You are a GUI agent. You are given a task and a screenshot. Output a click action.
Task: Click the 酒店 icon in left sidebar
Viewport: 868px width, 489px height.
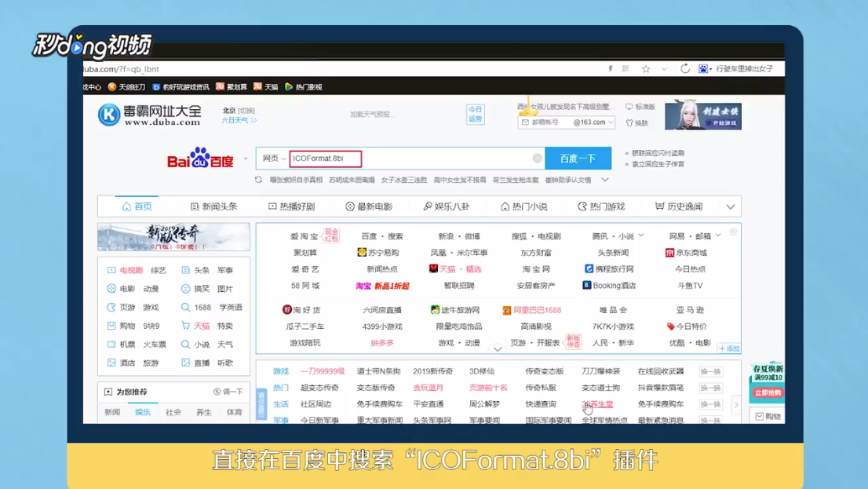(x=111, y=363)
